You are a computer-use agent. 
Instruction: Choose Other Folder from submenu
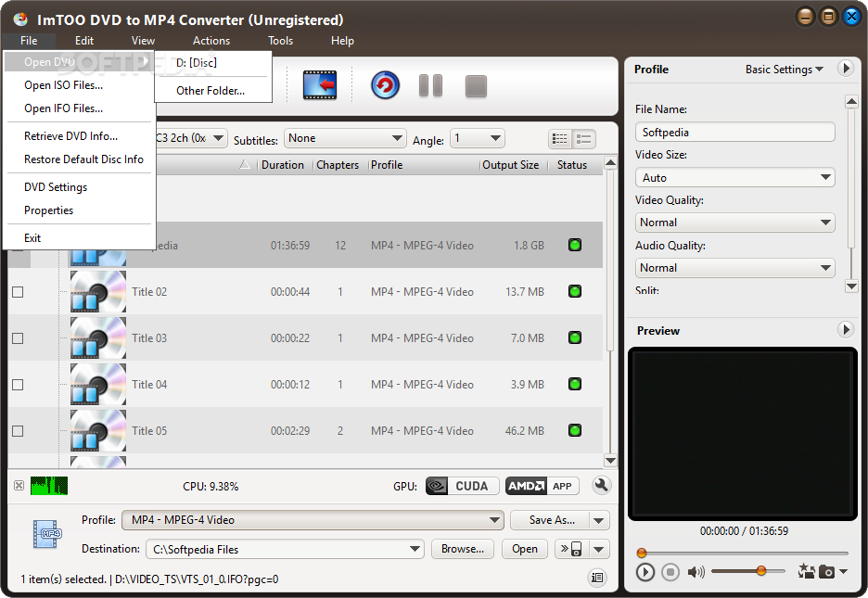(213, 91)
